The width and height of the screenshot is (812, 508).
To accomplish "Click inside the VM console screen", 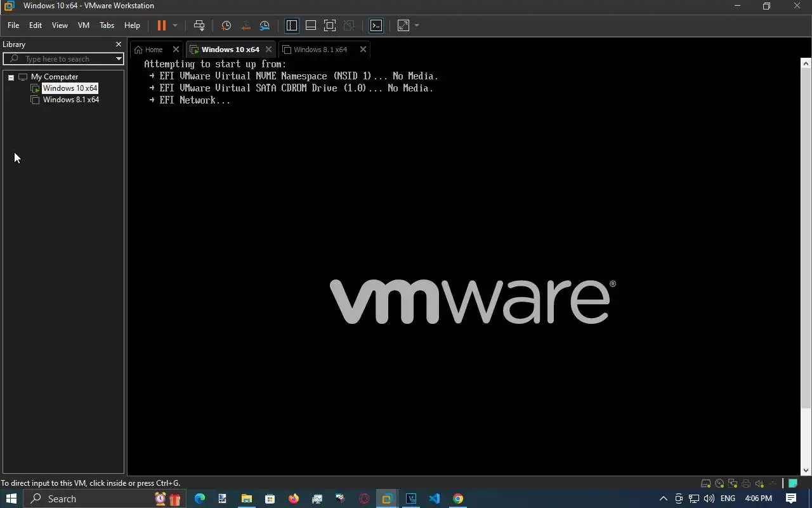I will click(x=465, y=266).
